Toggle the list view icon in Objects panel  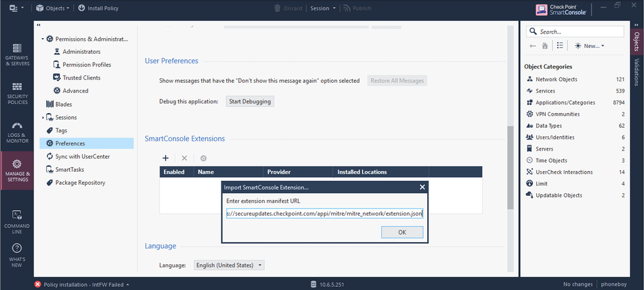[x=560, y=46]
